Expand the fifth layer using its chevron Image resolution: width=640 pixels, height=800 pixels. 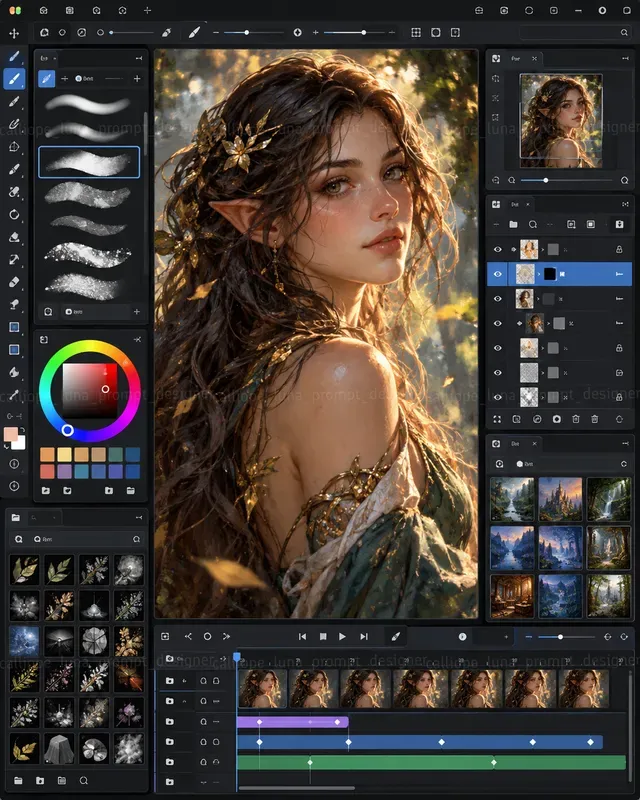[543, 348]
